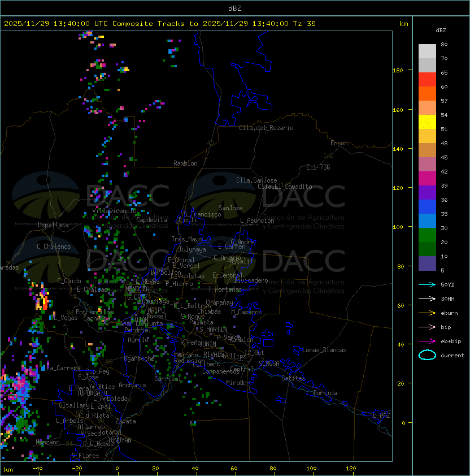This screenshot has height=476, width=470.
Task: Click the 'eb+bip' legend label text
Action: click(451, 341)
